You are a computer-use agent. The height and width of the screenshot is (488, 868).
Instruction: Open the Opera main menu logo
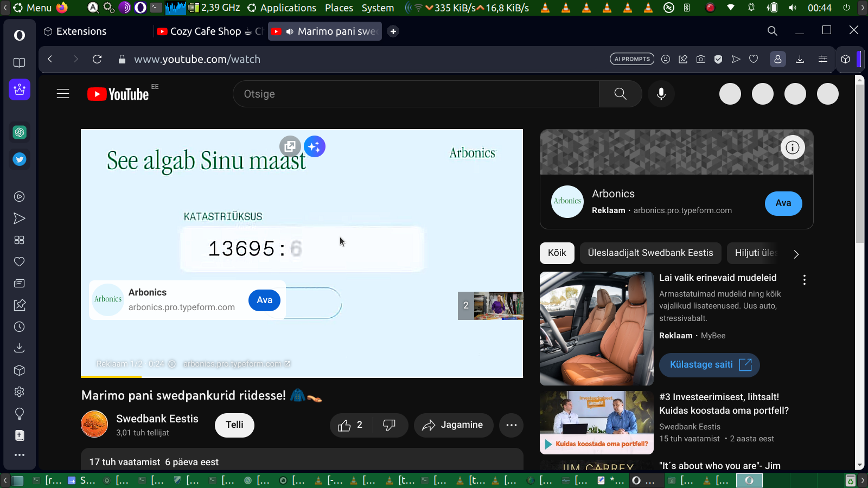[20, 35]
